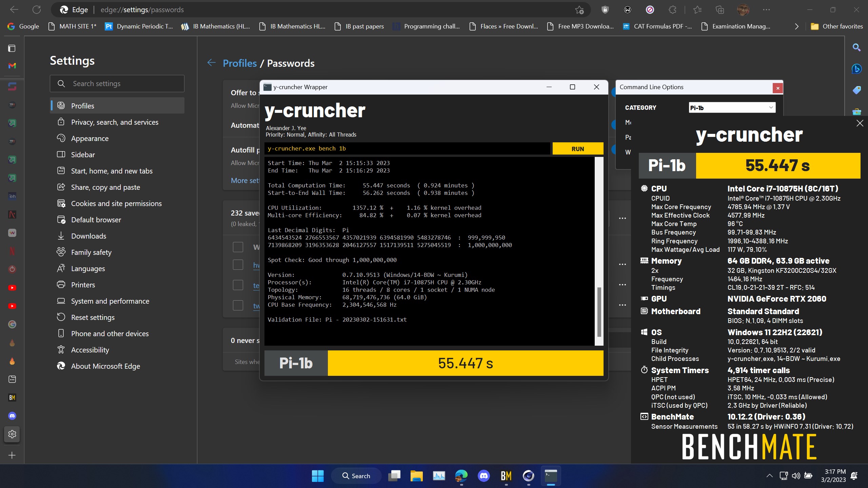This screenshot has height=488, width=868.
Task: Open Discord from the Windows taskbar
Action: 484,476
